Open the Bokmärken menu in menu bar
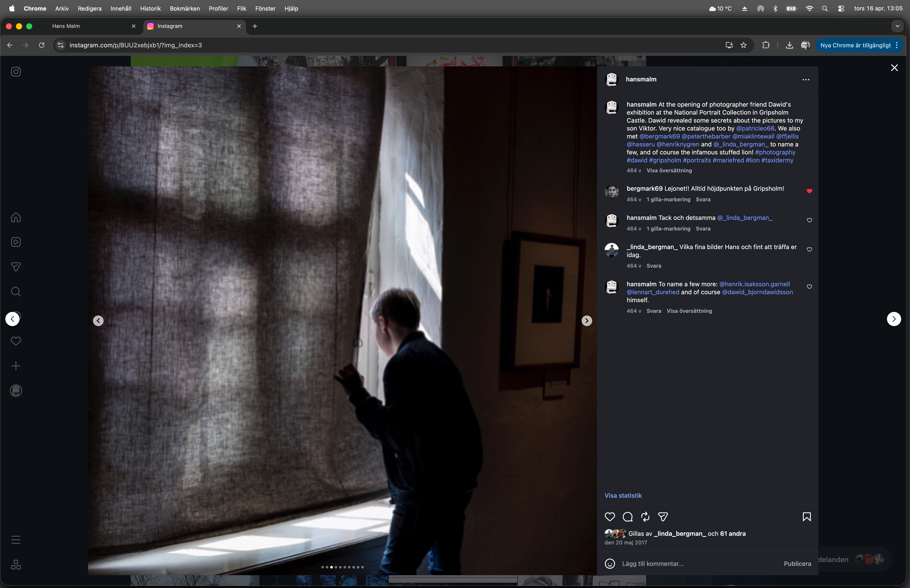910x588 pixels. tap(184, 8)
